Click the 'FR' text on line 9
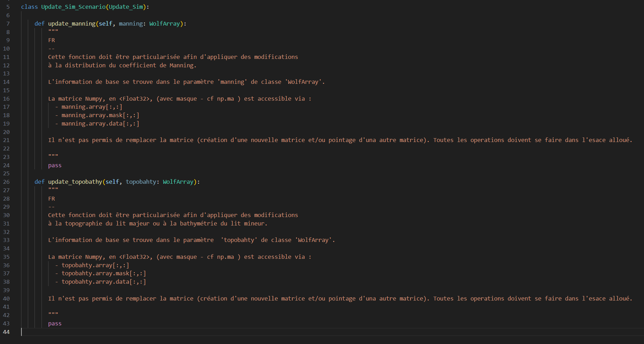The width and height of the screenshot is (644, 344). coord(52,40)
